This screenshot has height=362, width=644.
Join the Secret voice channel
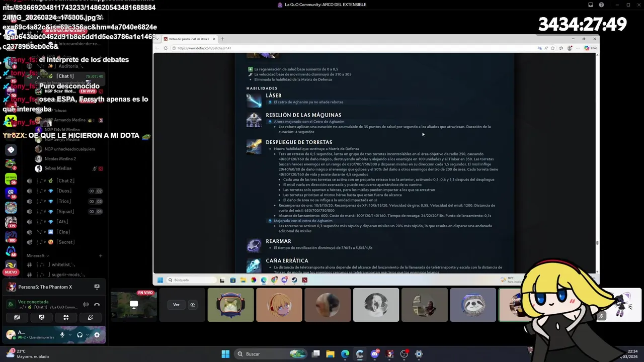(x=64, y=242)
